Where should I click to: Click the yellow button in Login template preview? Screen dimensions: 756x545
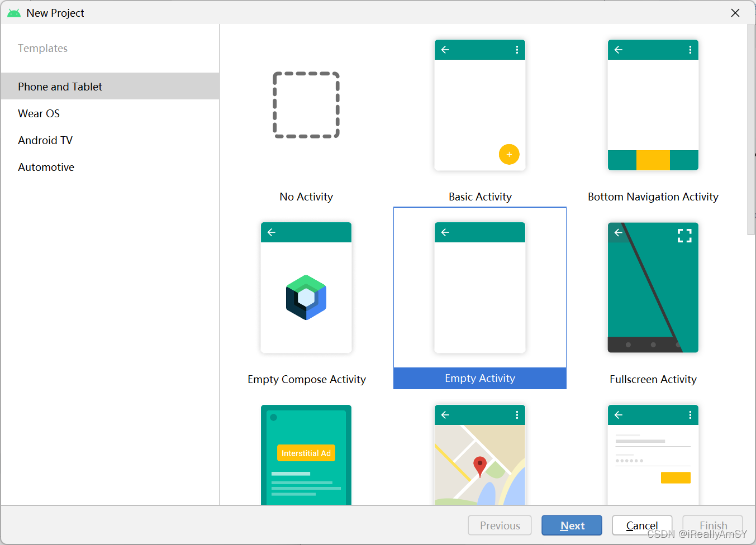676,477
